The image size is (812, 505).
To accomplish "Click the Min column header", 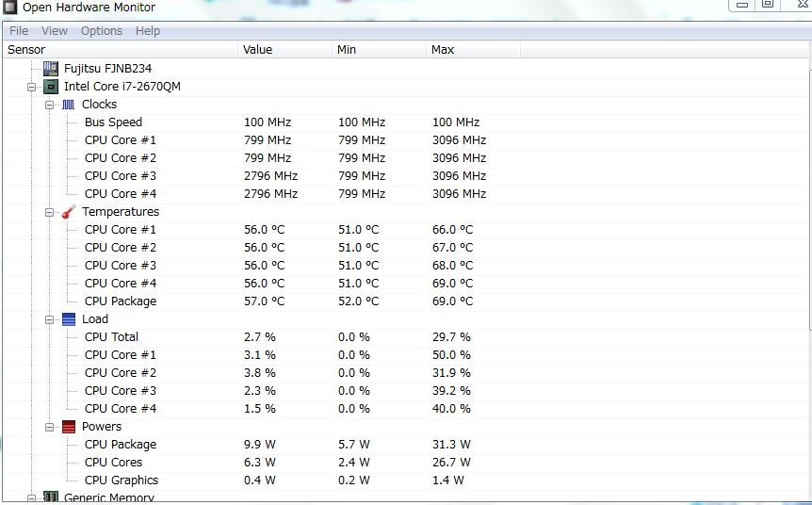I will 379,50.
